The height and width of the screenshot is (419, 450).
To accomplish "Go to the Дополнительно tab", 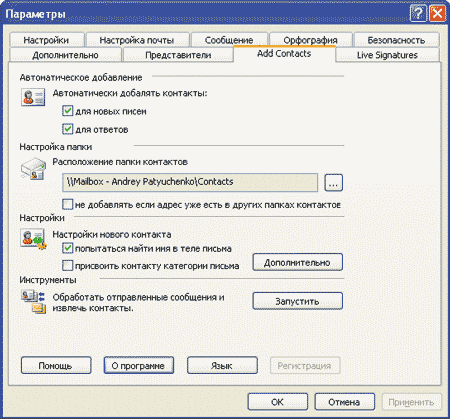I will pos(65,55).
